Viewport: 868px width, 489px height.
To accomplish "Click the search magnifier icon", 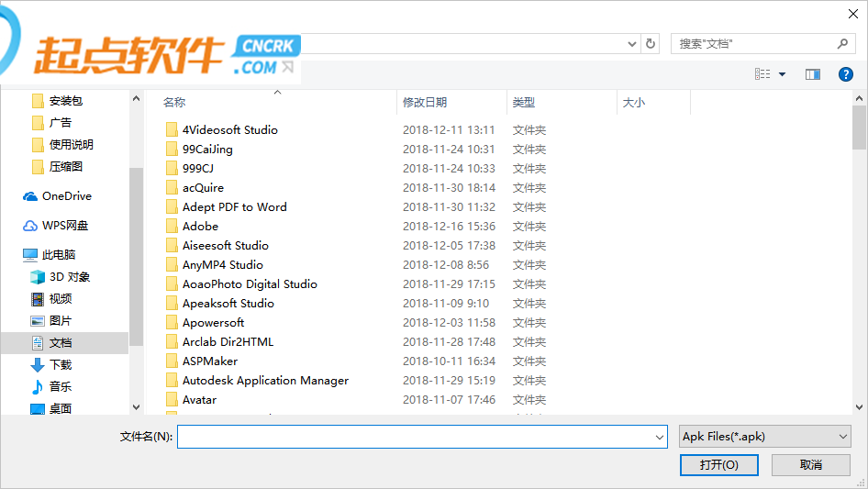I will tap(842, 44).
